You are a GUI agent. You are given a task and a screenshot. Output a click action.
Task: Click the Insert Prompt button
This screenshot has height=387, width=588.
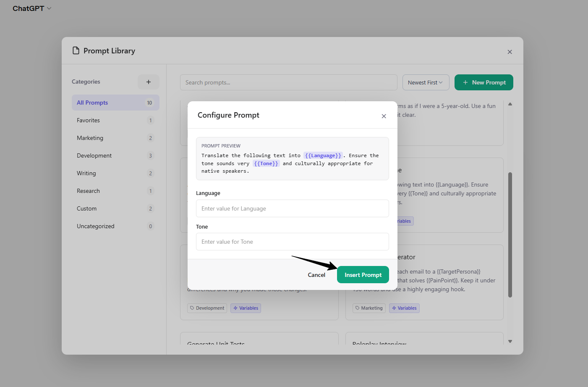(x=363, y=275)
